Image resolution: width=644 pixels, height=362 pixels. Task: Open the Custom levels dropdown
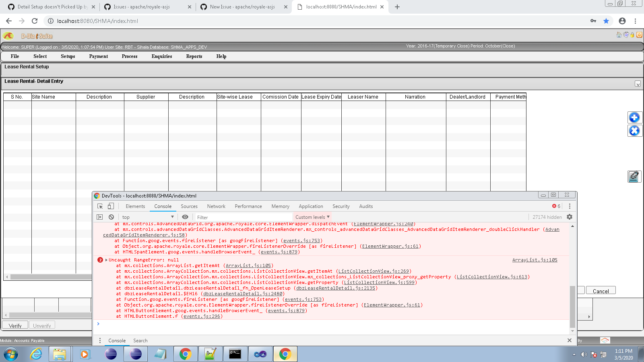click(x=312, y=217)
